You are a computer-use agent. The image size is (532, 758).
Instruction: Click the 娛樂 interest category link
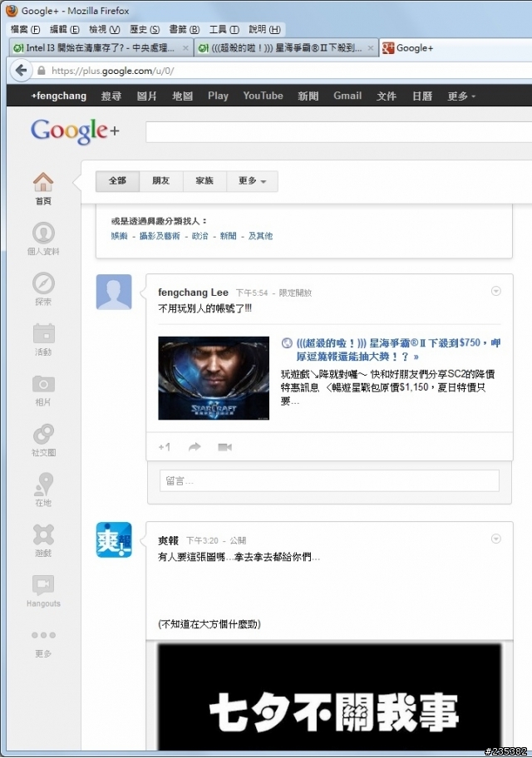coord(120,236)
